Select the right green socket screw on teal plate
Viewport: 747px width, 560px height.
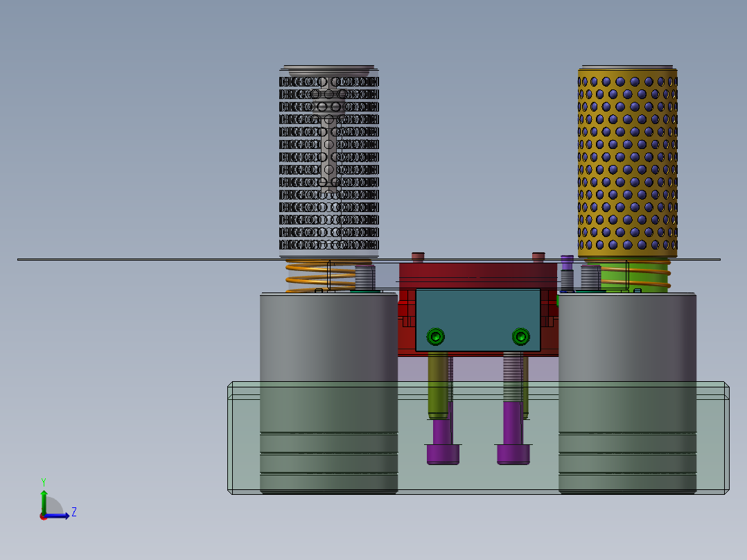(520, 336)
